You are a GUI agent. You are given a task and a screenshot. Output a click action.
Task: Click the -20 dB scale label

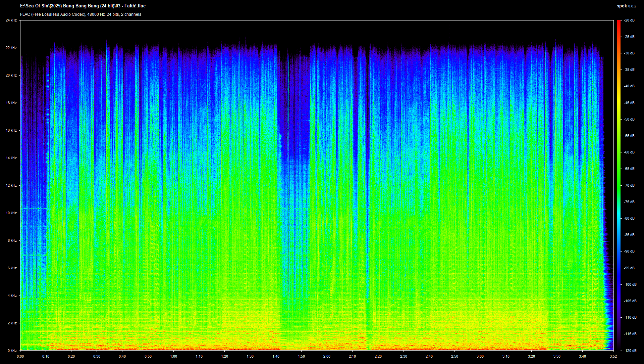pos(629,20)
